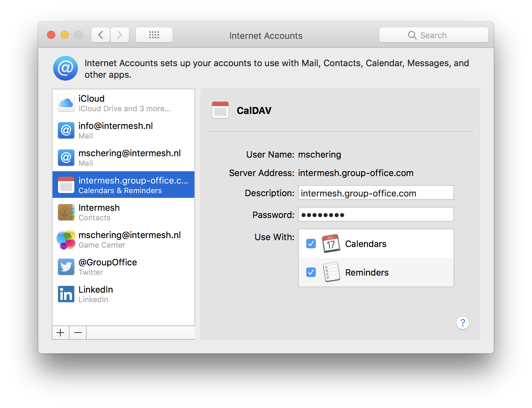
Task: Click the Game Center bubbles icon
Action: (66, 239)
